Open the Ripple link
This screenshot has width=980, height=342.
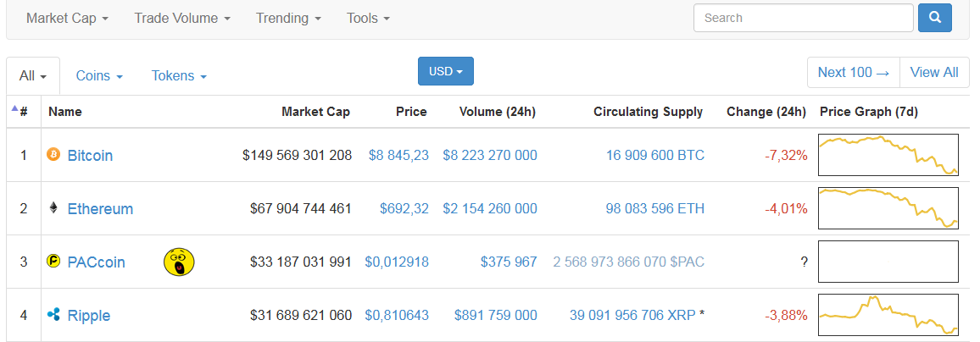(x=89, y=316)
